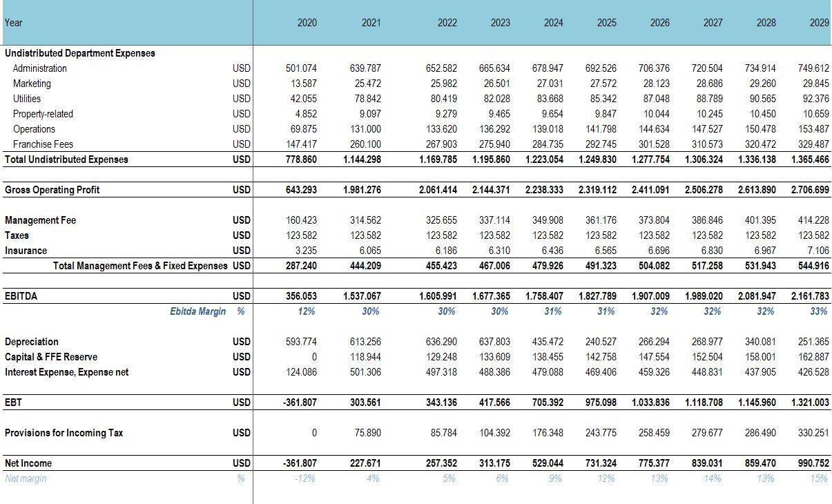Select Total Undistributed Expenses row label

tap(66, 159)
